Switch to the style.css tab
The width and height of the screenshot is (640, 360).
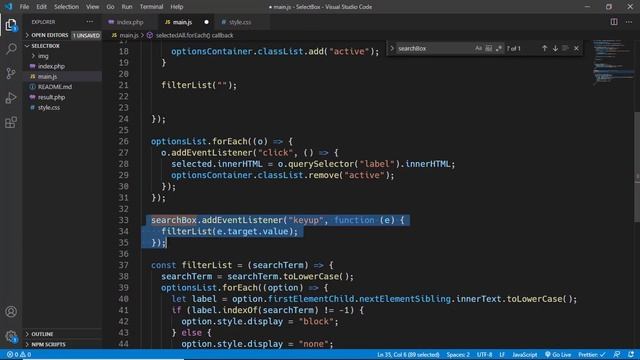240,22
